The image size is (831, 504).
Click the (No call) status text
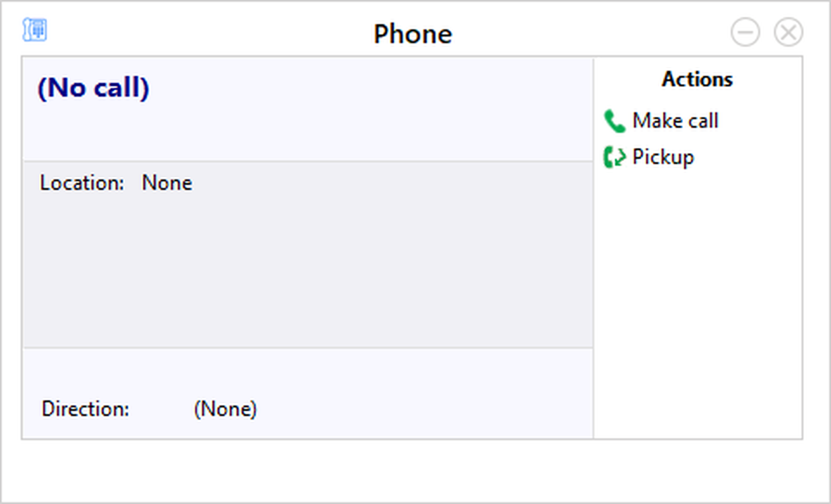pos(93,88)
